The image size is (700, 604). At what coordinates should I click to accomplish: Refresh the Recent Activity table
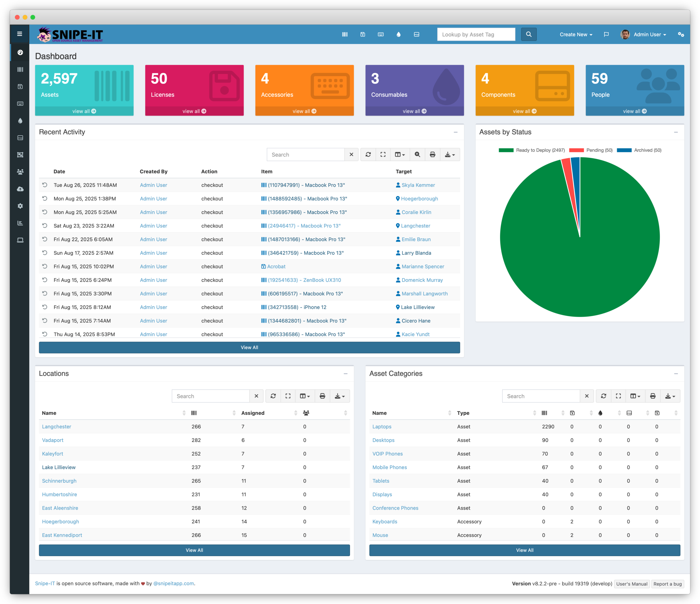pyautogui.click(x=368, y=155)
